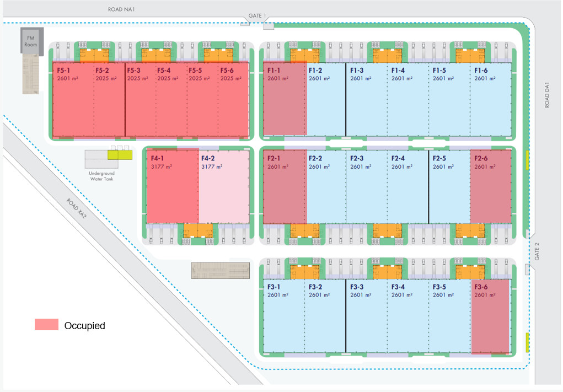Viewport: 563px width, 392px height.
Task: Select unit F5-5 block
Action: pos(202,100)
